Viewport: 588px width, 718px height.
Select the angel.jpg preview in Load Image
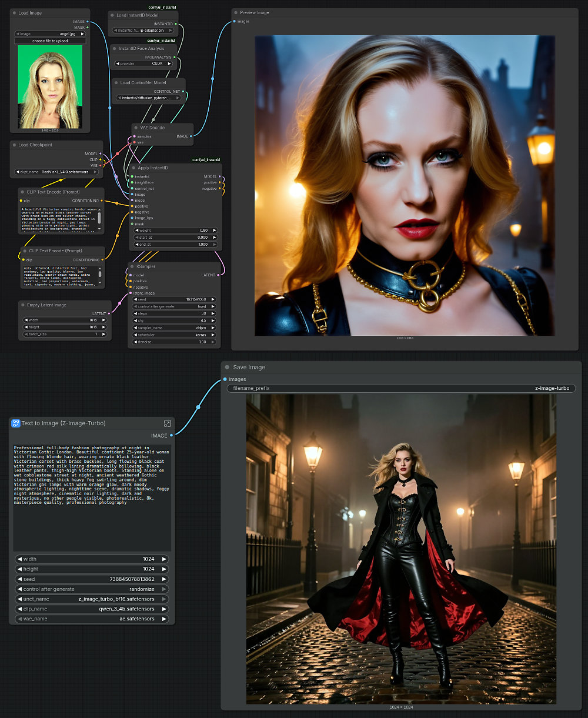[x=50, y=86]
